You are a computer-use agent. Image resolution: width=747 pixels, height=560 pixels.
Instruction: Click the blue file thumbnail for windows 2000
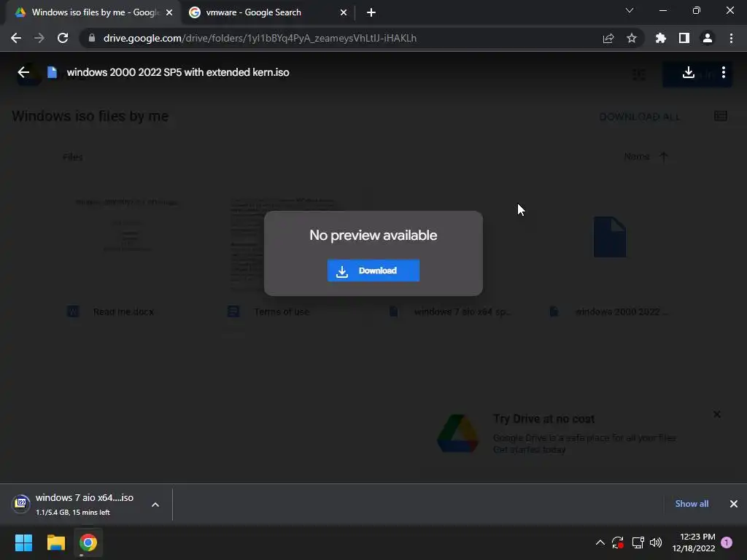[610, 237]
